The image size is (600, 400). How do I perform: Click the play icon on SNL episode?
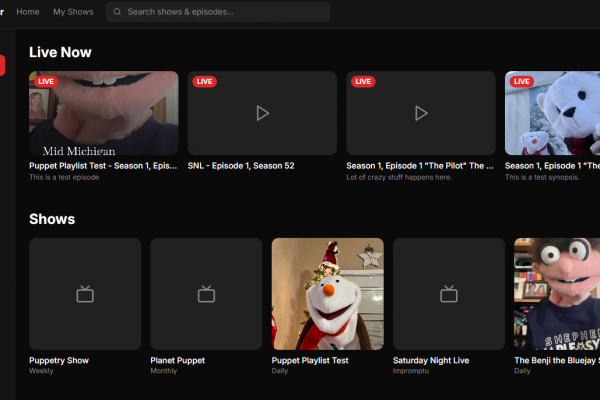262,113
